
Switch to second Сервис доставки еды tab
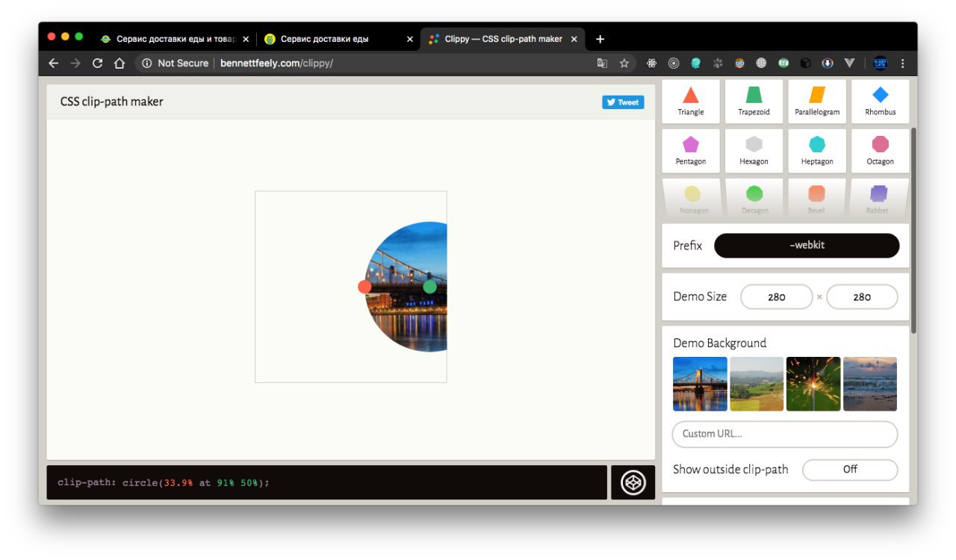pyautogui.click(x=340, y=39)
